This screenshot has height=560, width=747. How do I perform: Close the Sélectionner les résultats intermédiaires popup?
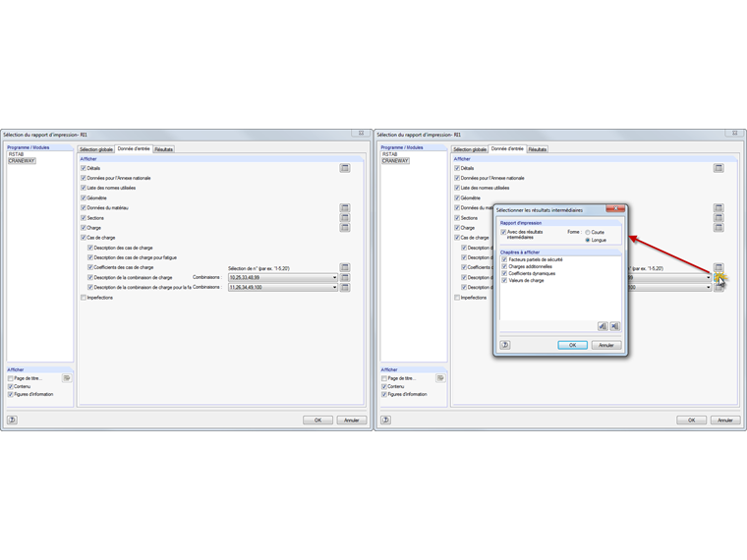pyautogui.click(x=615, y=208)
